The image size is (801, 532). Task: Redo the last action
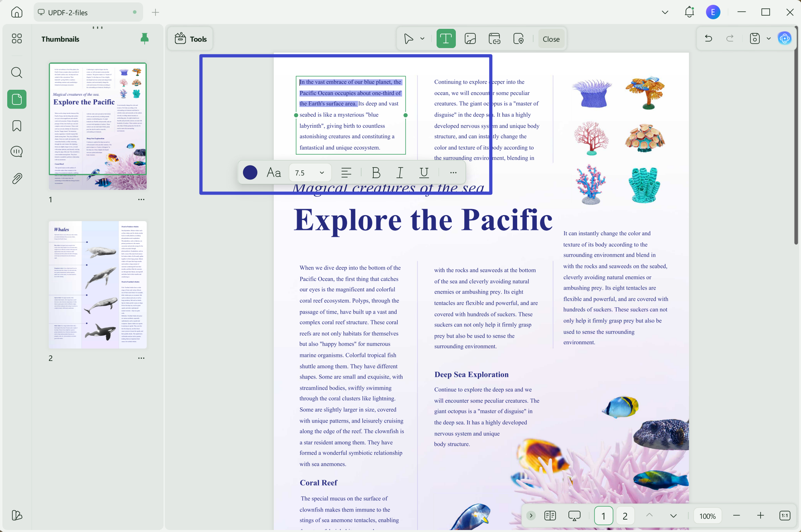(730, 38)
